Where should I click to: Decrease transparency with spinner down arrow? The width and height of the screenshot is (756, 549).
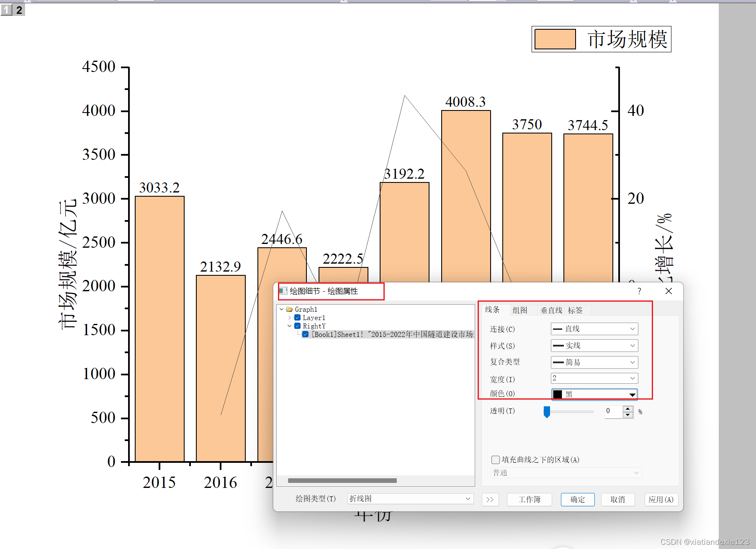pyautogui.click(x=627, y=415)
